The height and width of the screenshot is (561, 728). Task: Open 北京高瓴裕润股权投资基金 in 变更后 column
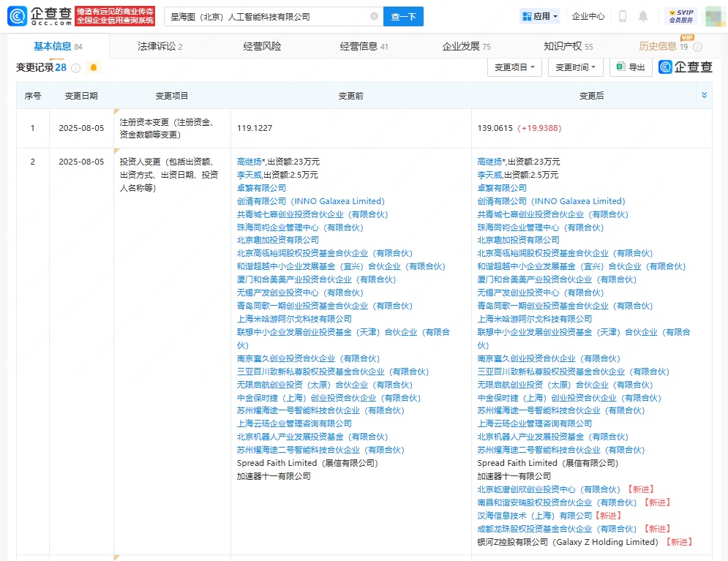(565, 253)
